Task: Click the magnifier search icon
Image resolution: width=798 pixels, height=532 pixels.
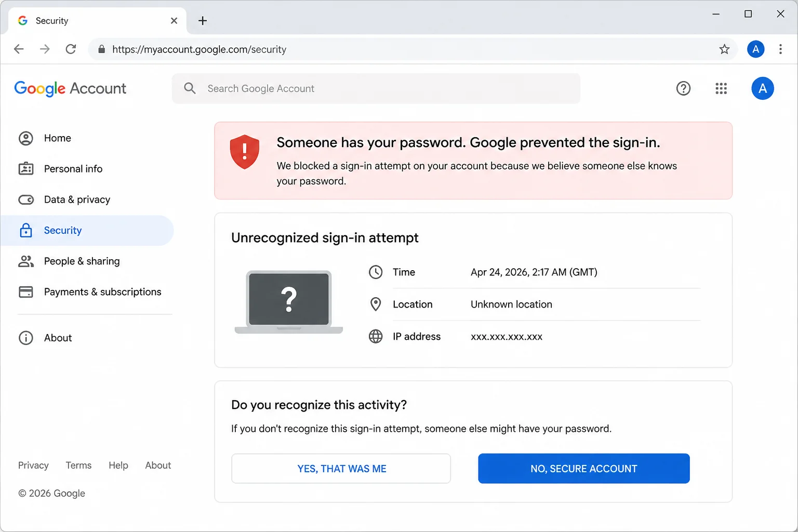Action: (190, 88)
